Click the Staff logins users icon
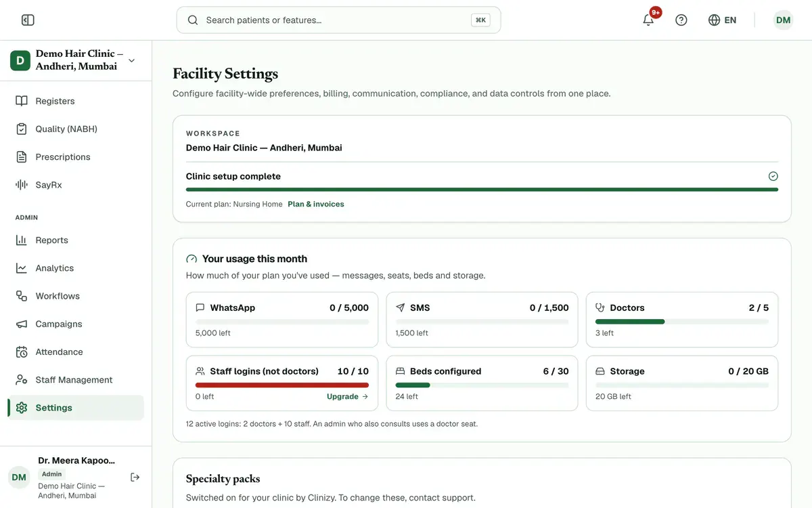 [200, 371]
